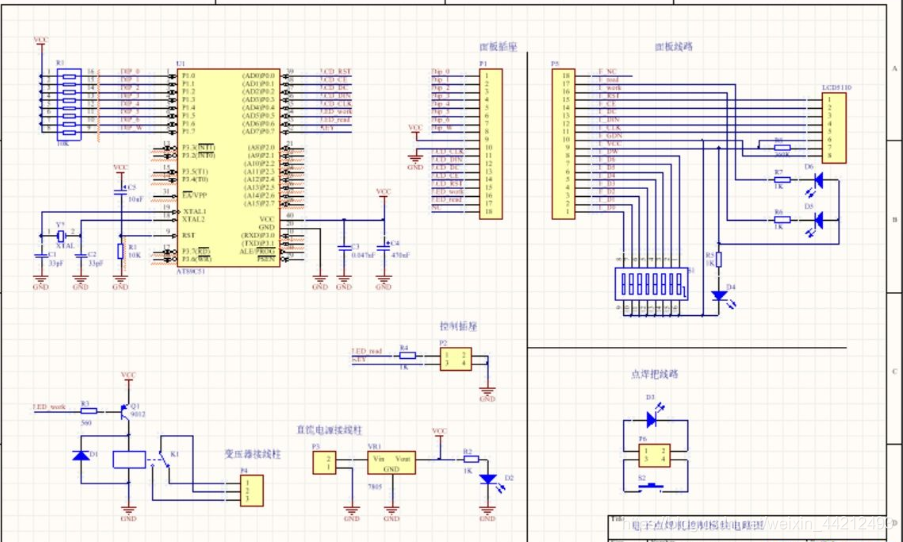Select capacitor C5 10uF

pyautogui.click(x=120, y=192)
